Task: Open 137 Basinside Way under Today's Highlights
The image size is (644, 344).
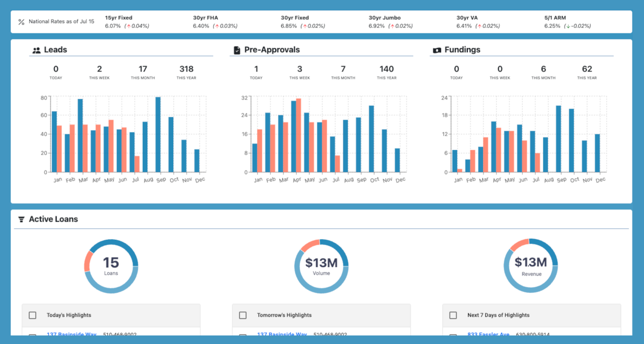Action: (71, 334)
